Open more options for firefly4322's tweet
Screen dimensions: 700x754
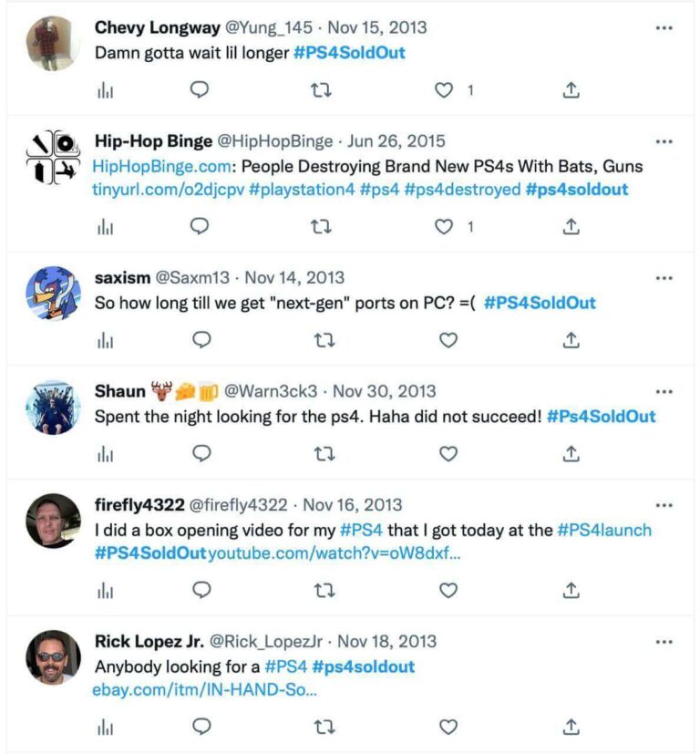(663, 507)
